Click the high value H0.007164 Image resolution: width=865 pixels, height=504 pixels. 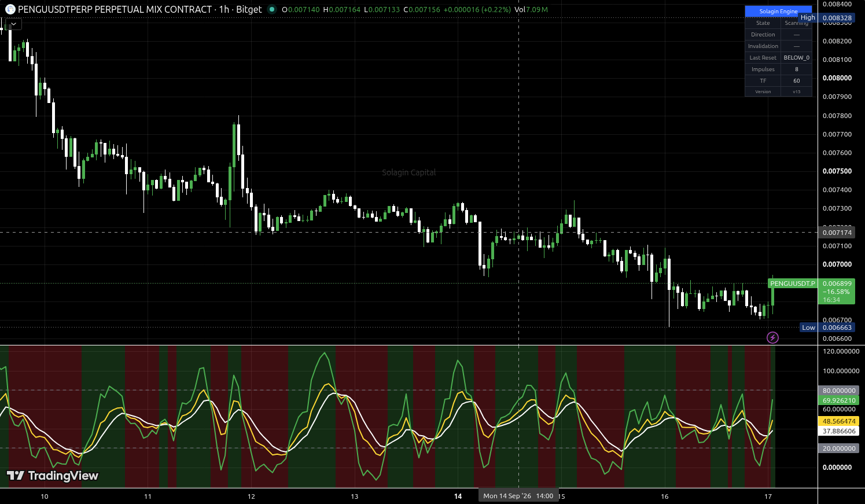(x=341, y=9)
